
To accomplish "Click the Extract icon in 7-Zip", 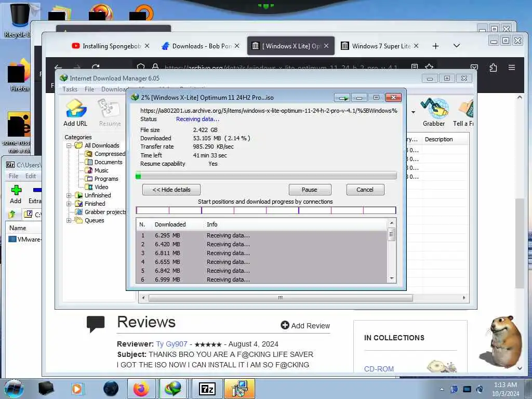I will click(35, 194).
